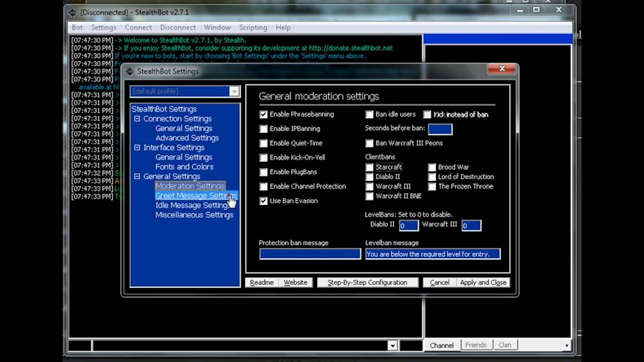Toggle Enable Phrasebanning checkbox
Image resolution: width=644 pixels, height=362 pixels.
pyautogui.click(x=264, y=114)
